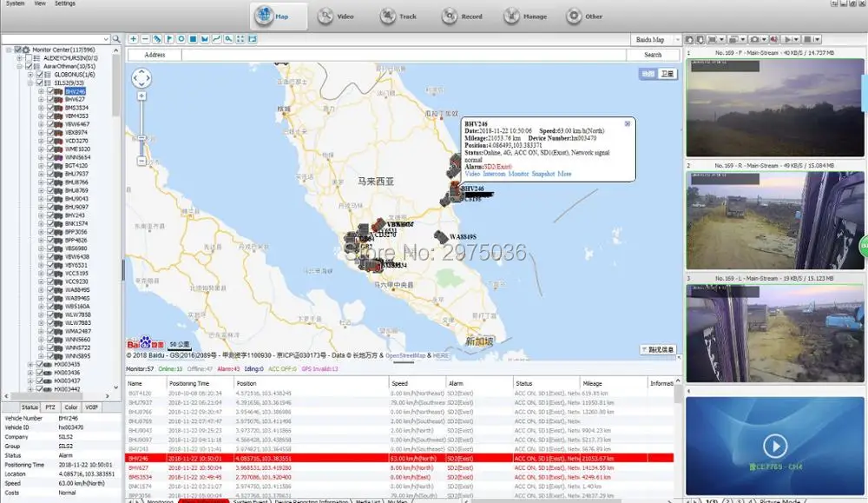Toggle full-screen map tool icon
Screen dimensions: 868x503
pyautogui.click(x=240, y=39)
